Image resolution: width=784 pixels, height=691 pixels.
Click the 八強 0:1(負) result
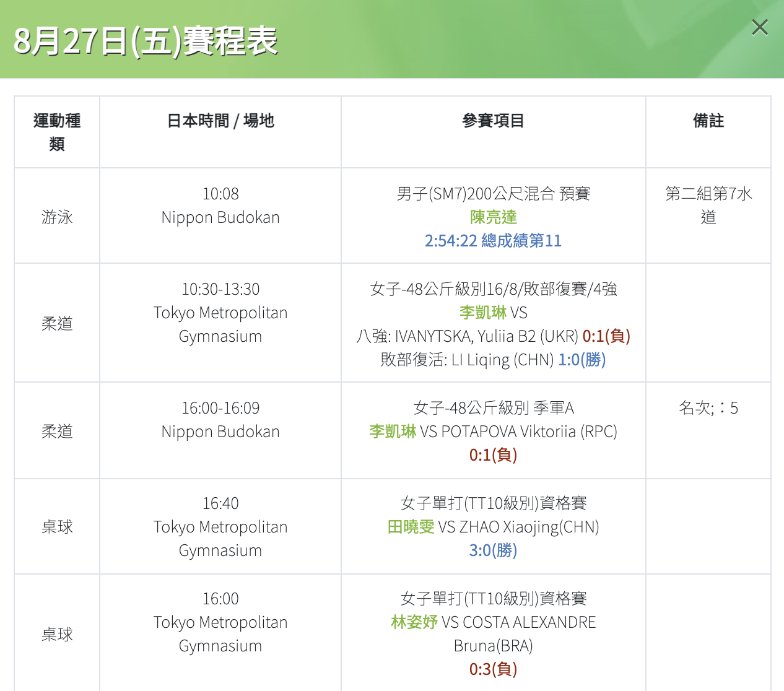point(606,336)
